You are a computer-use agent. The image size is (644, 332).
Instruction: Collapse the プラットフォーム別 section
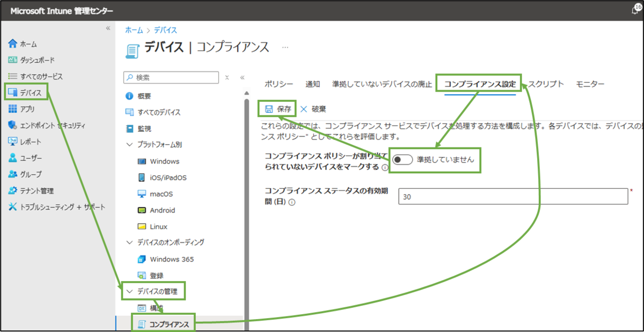click(x=129, y=145)
